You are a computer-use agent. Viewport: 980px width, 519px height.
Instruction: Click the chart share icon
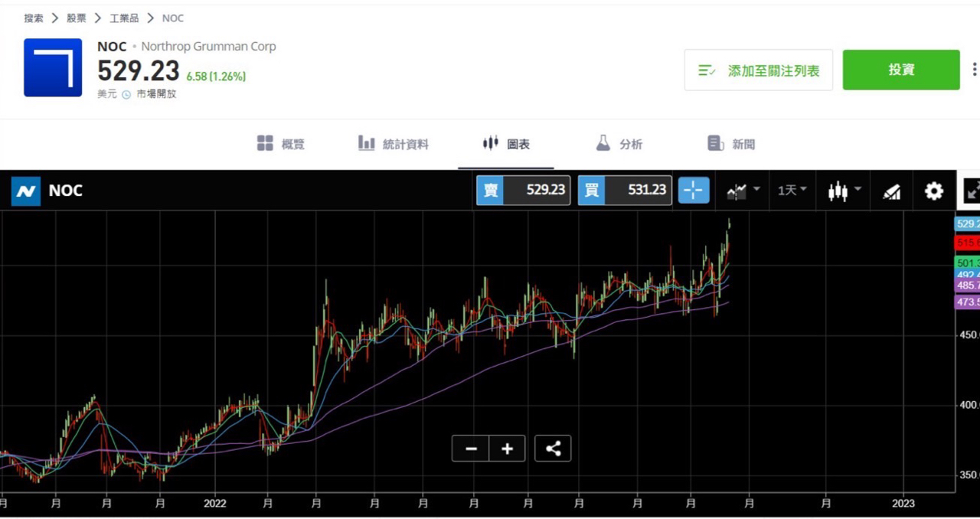pos(553,449)
